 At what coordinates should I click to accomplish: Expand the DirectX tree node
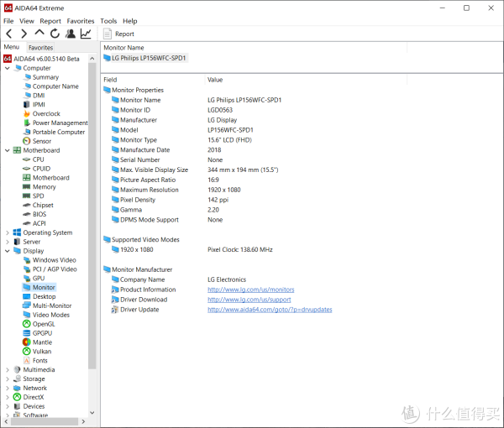coord(8,397)
